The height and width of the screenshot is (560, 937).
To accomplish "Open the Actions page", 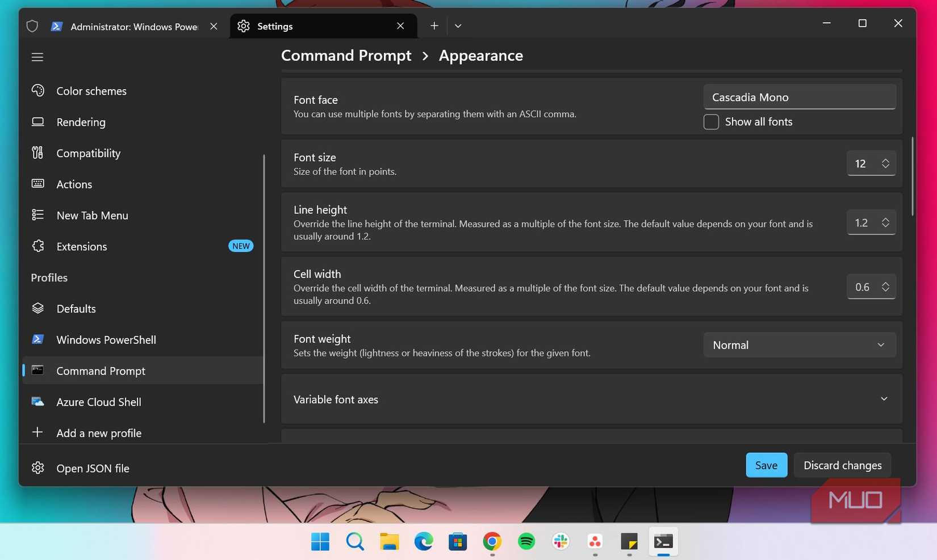I will 142,184.
